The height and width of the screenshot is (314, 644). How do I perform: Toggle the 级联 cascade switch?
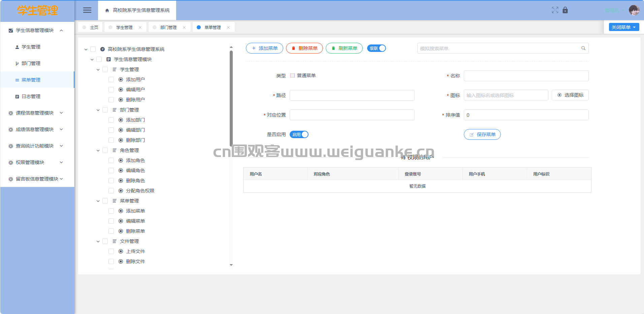point(377,48)
